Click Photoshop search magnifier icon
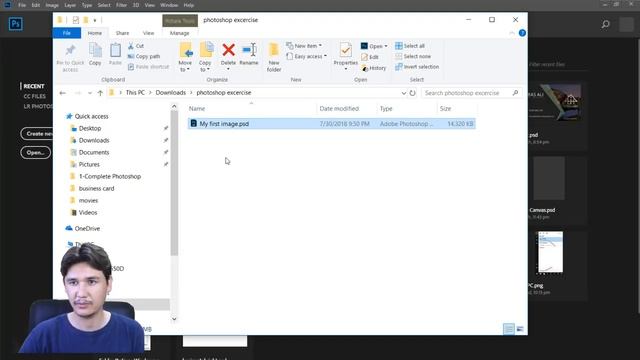Image resolution: width=640 pixels, height=360 pixels. [x=606, y=24]
